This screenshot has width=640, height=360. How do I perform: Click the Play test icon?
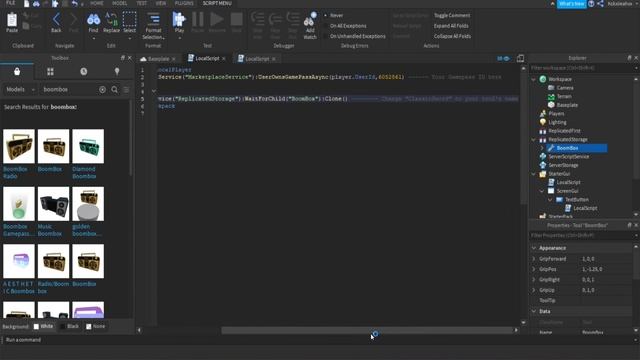click(179, 20)
